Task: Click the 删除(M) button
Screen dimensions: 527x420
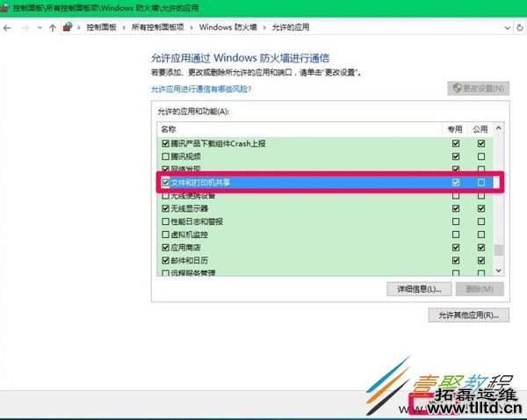Action: tap(480, 289)
